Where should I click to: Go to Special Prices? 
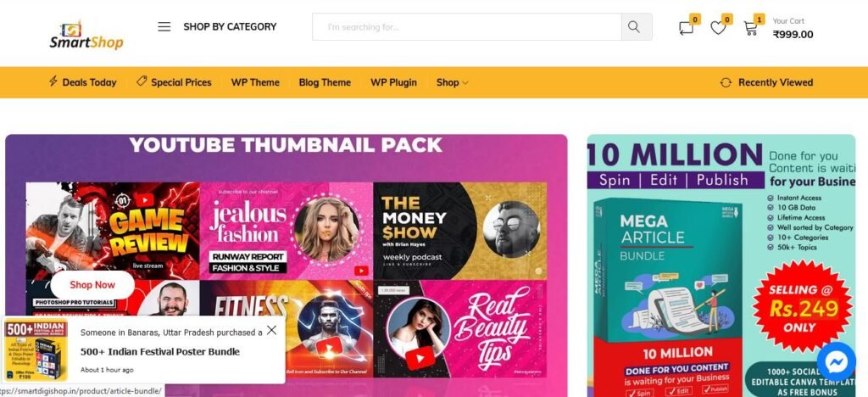click(174, 82)
